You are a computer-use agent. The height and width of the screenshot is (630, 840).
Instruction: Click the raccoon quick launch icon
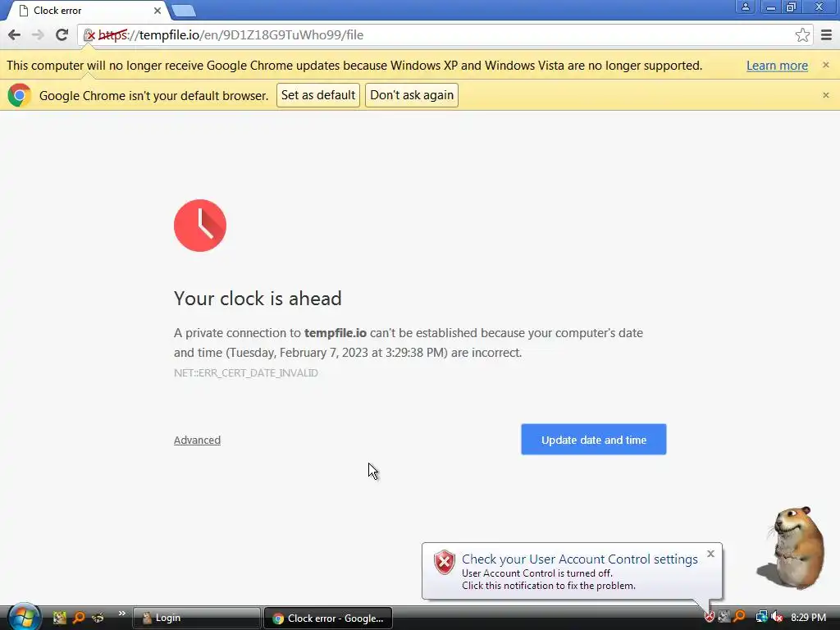tap(98, 618)
